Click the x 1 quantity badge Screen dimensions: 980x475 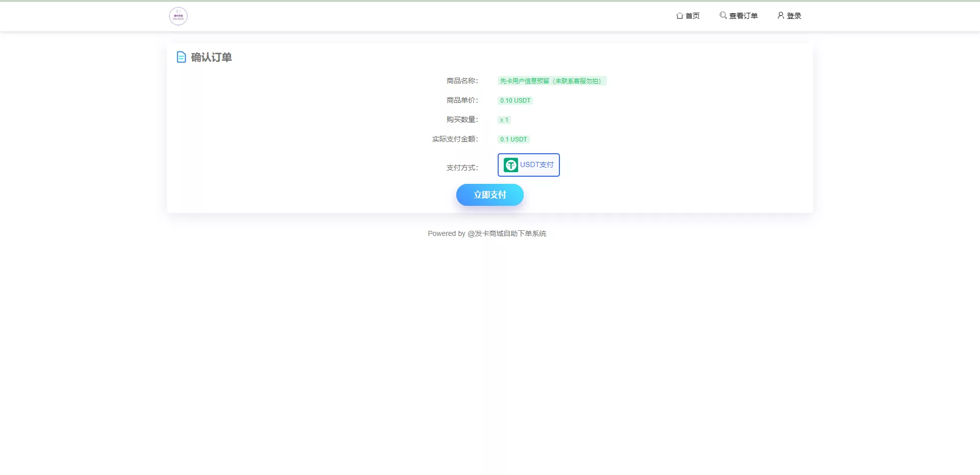click(x=504, y=120)
